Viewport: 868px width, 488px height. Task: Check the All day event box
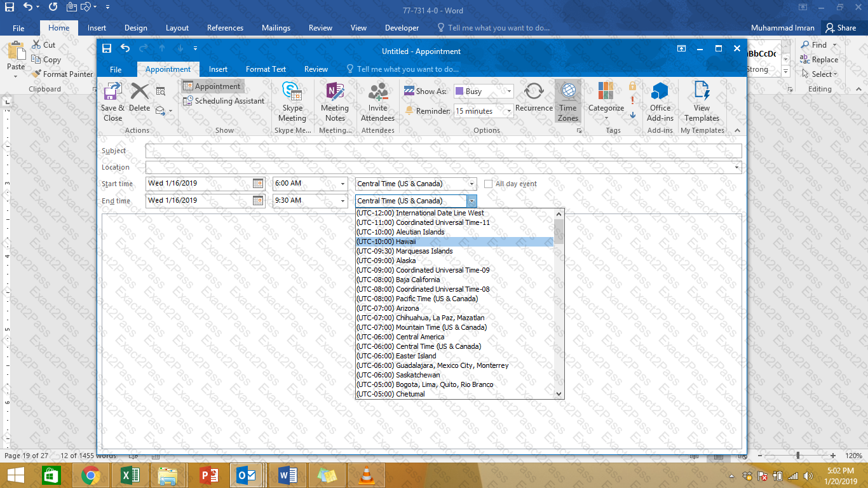point(488,184)
